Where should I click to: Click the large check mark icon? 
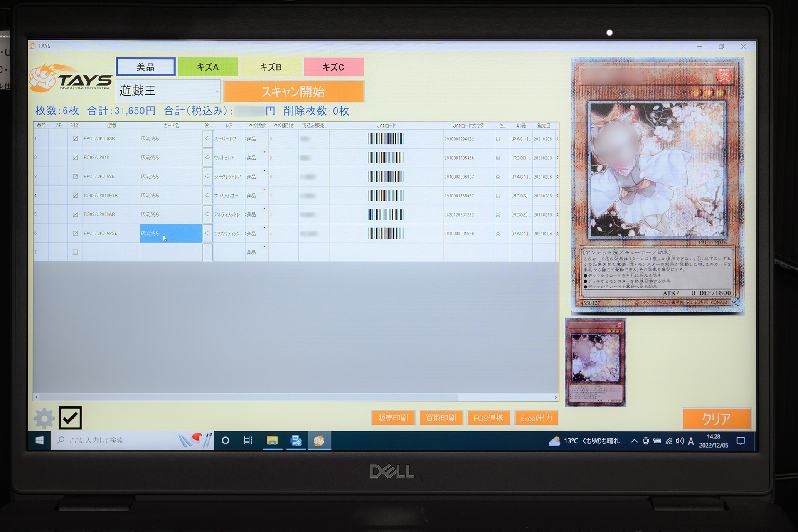click(x=70, y=418)
